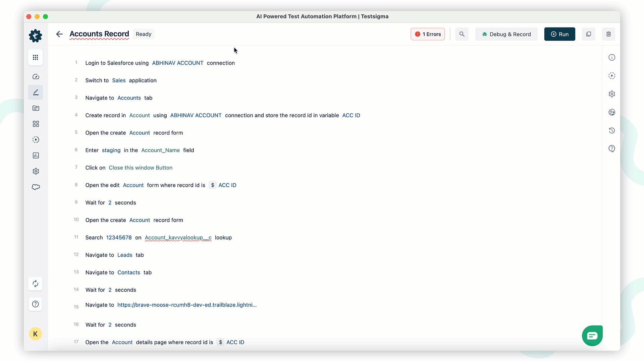644x362 pixels.
Task: Click Account in step 5
Action: point(140,133)
